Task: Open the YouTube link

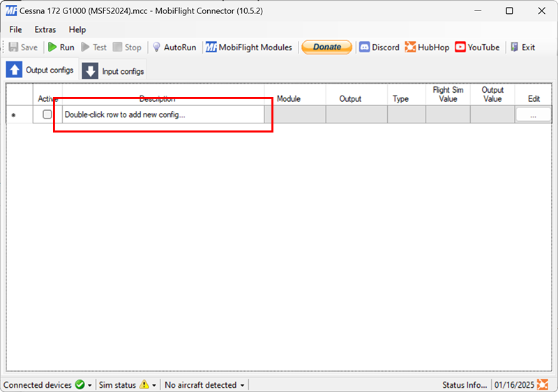Action: pyautogui.click(x=477, y=47)
